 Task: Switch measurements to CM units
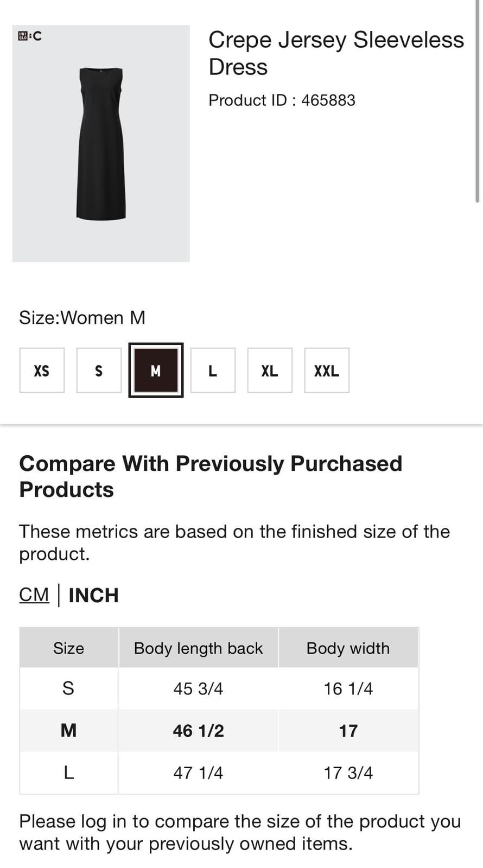pos(34,595)
